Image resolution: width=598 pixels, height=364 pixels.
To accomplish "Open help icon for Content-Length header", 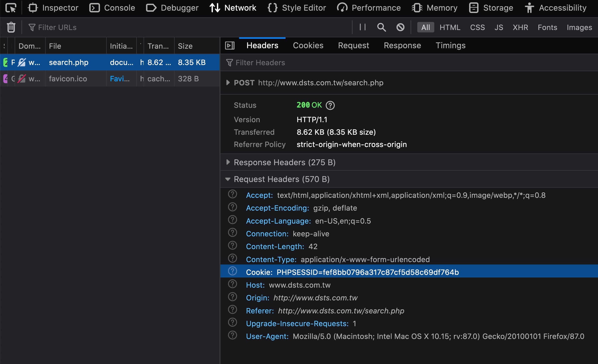I will pyautogui.click(x=232, y=246).
